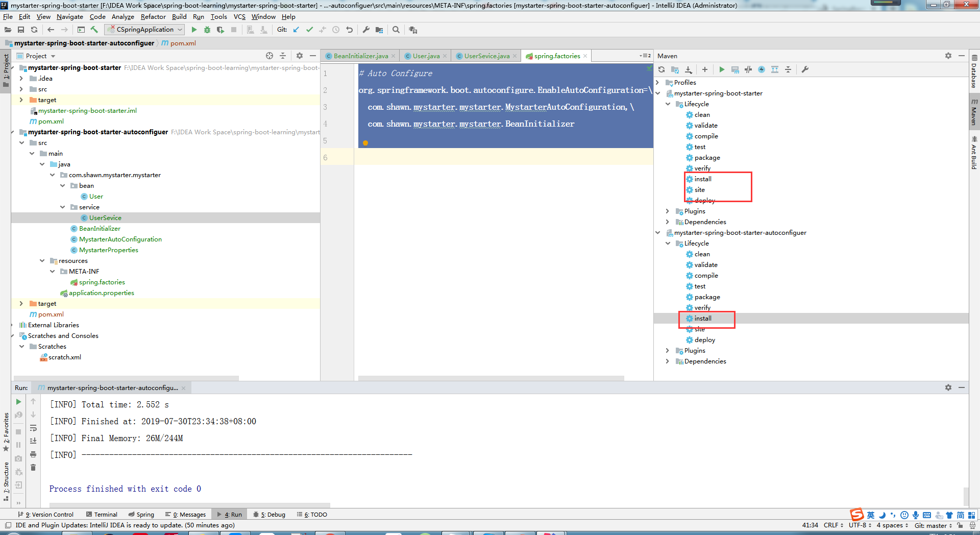The height and width of the screenshot is (535, 980).
Task: Toggle Database tool window stripe
Action: (974, 71)
